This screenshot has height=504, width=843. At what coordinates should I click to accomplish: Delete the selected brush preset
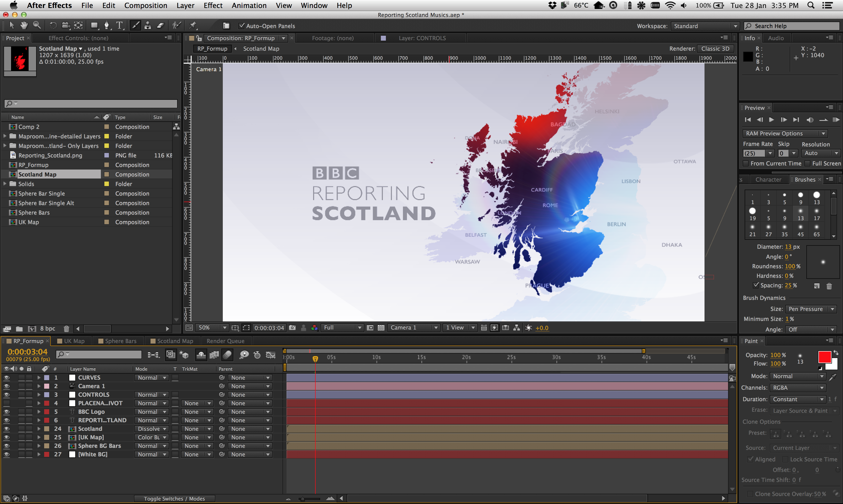tap(829, 286)
